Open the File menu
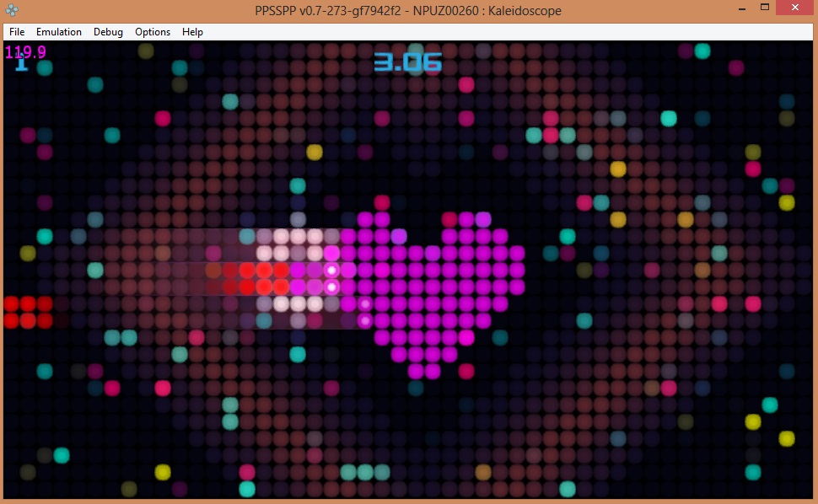The image size is (818, 504). [17, 32]
